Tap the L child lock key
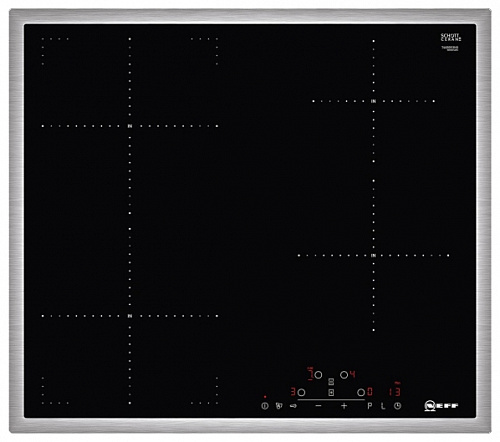 pos(383,406)
